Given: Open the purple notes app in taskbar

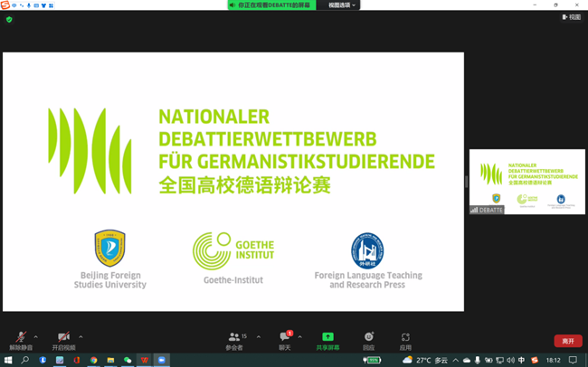Looking at the screenshot, I should (x=60, y=361).
